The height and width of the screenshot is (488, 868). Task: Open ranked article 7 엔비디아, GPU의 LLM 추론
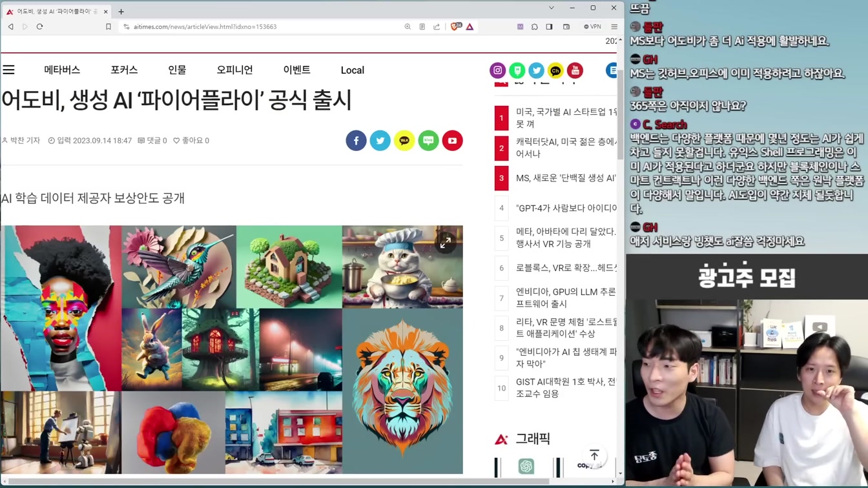pos(566,298)
